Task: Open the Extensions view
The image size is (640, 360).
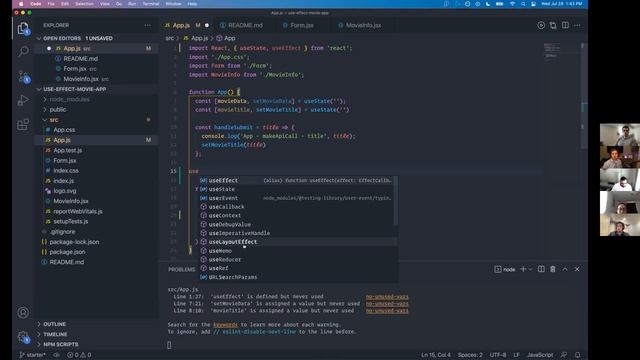Action: 23,124
